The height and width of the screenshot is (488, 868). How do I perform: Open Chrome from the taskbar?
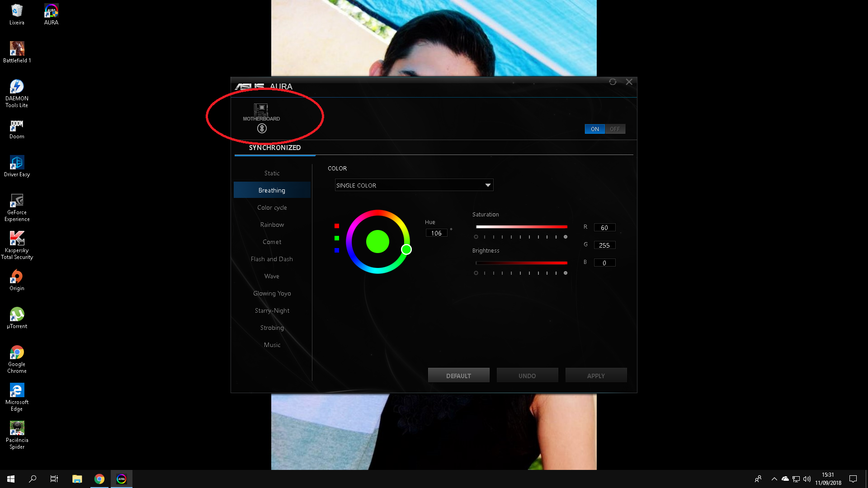[99, 479]
